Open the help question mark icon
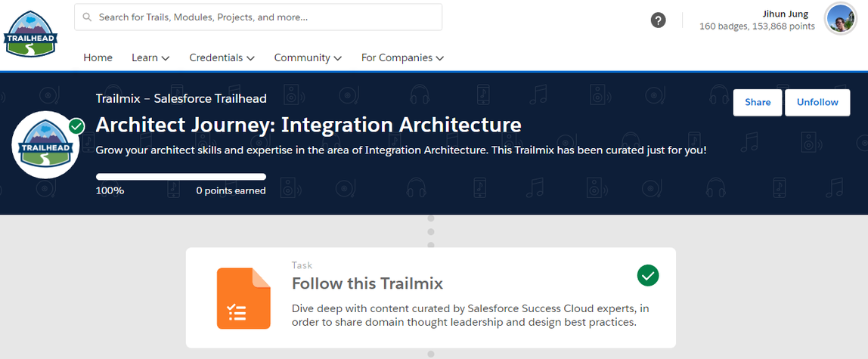This screenshot has height=359, width=868. point(658,20)
